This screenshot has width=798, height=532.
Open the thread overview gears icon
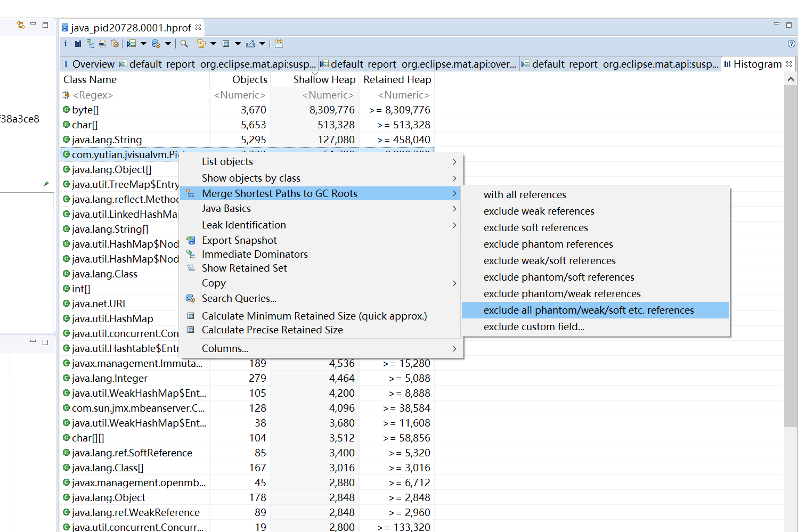(x=115, y=44)
